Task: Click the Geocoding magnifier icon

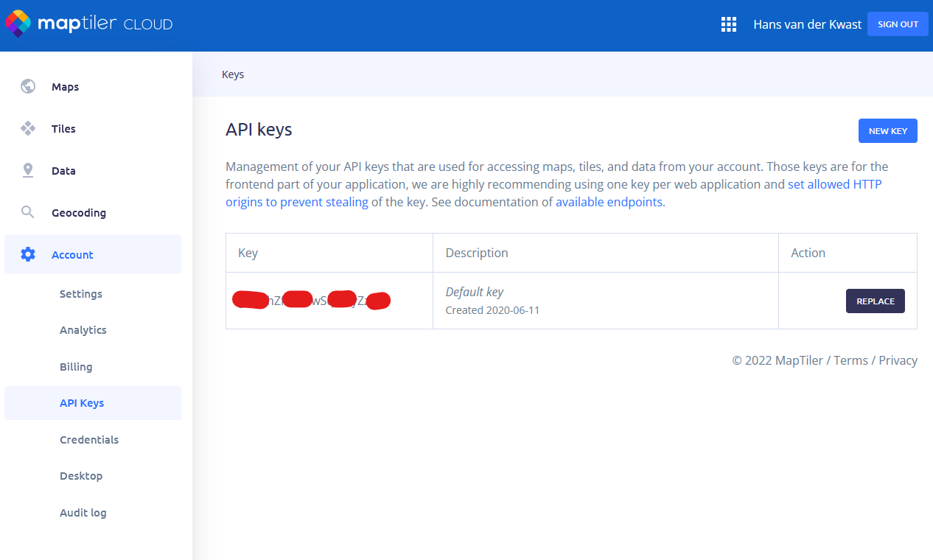Action: [28, 213]
